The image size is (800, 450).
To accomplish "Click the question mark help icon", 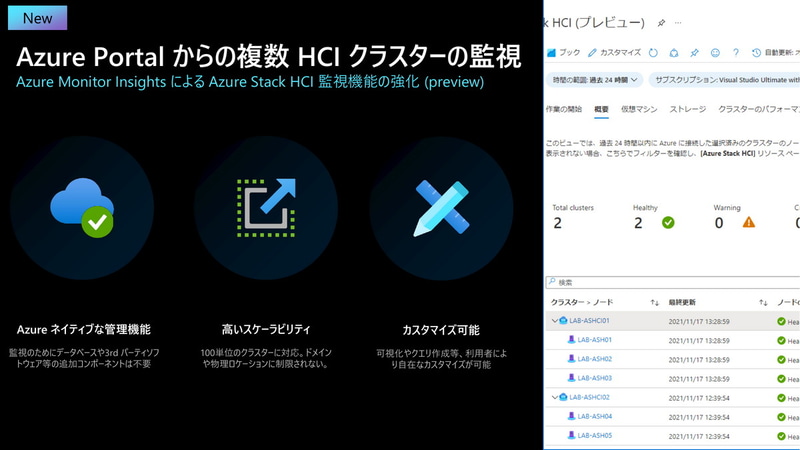I will click(736, 53).
